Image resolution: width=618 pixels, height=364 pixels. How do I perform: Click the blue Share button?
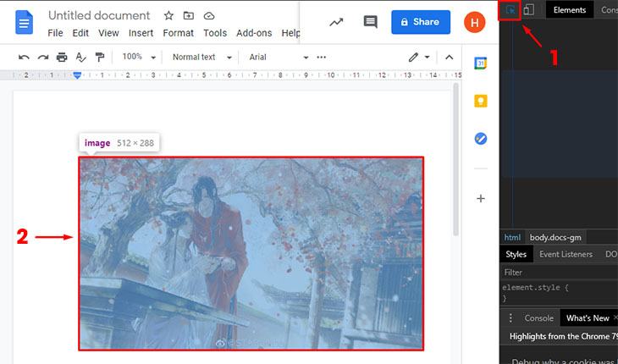[x=421, y=22]
